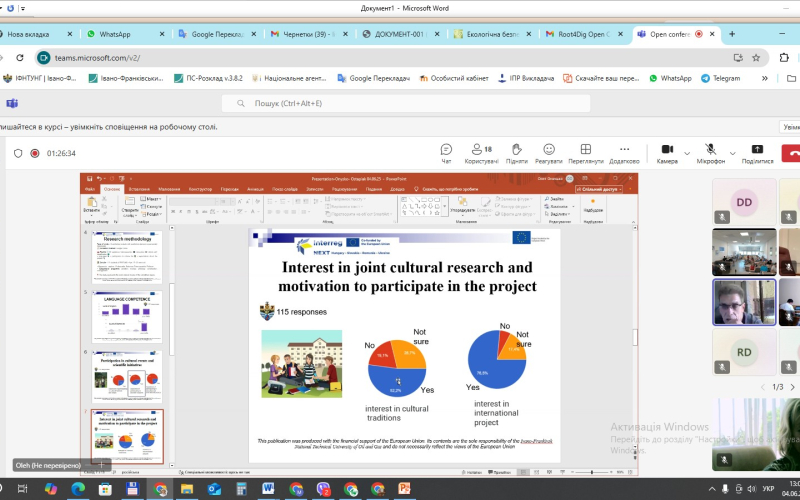Select the DD participant tile

pyautogui.click(x=744, y=202)
